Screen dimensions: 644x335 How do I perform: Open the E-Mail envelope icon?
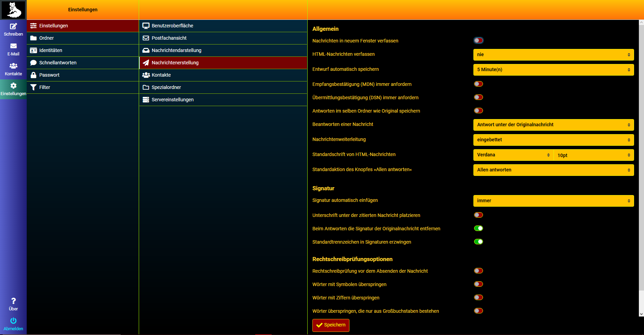pyautogui.click(x=13, y=46)
